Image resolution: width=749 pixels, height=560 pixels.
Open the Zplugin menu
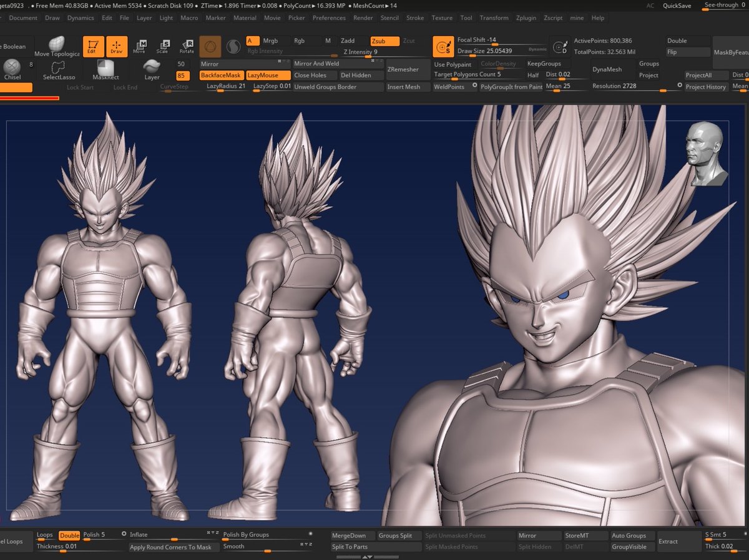pyautogui.click(x=527, y=18)
